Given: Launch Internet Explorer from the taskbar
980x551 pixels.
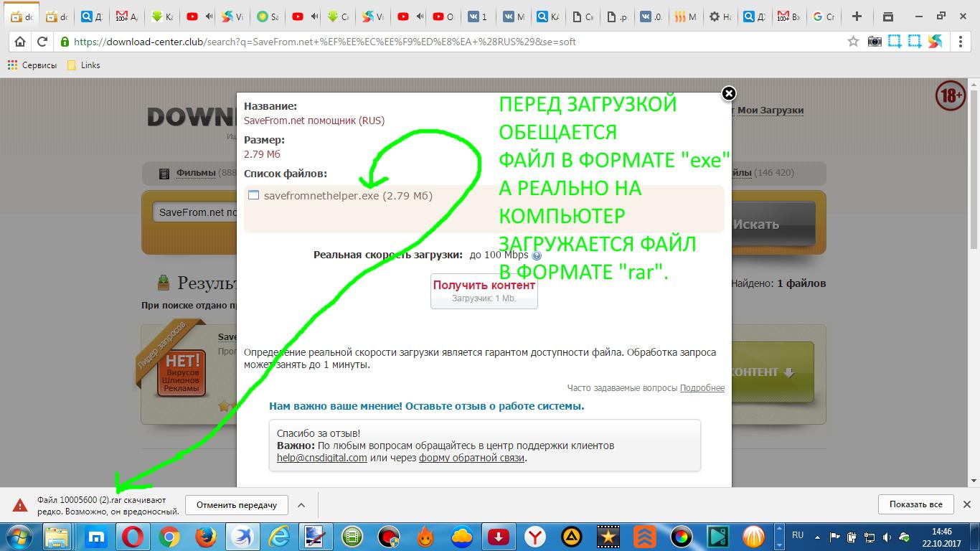Looking at the screenshot, I should click(x=278, y=537).
